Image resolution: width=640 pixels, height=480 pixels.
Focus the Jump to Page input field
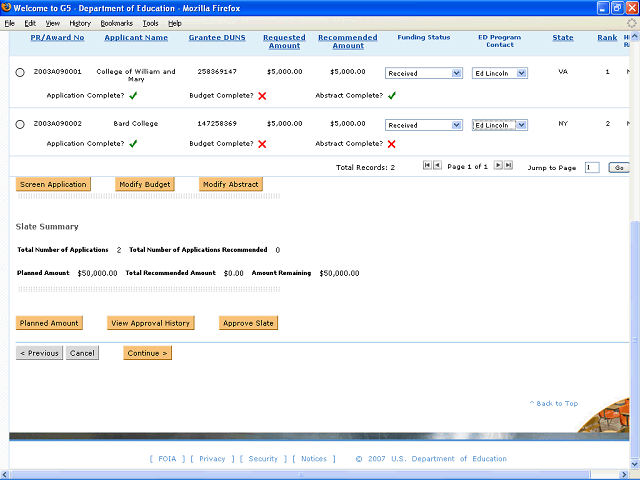click(592, 168)
